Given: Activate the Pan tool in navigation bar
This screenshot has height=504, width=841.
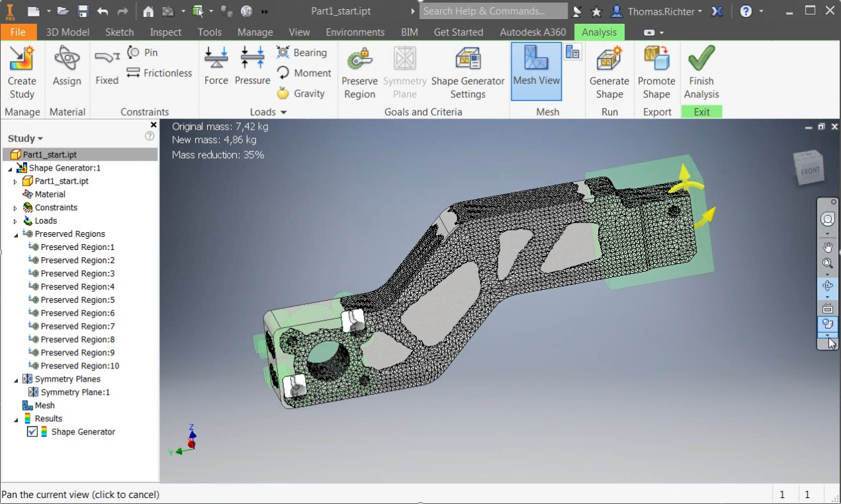Looking at the screenshot, I should click(x=827, y=247).
